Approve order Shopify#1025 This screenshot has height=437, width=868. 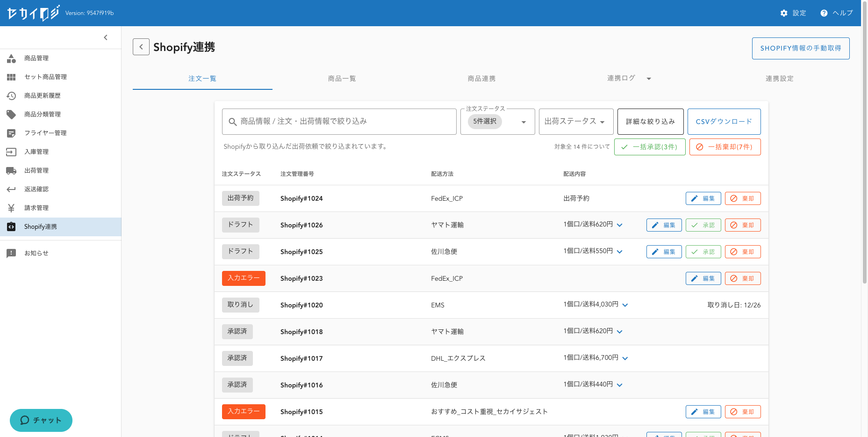pyautogui.click(x=703, y=252)
